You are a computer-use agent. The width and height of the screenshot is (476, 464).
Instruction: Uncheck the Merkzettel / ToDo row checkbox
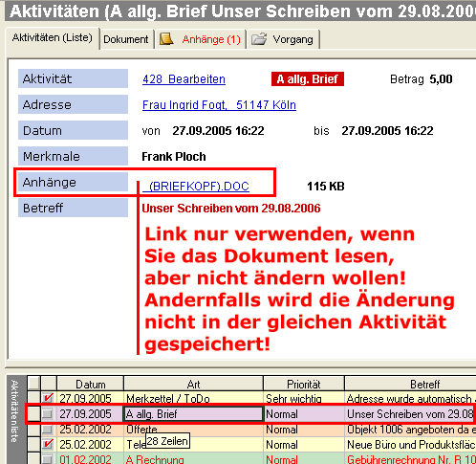48,398
